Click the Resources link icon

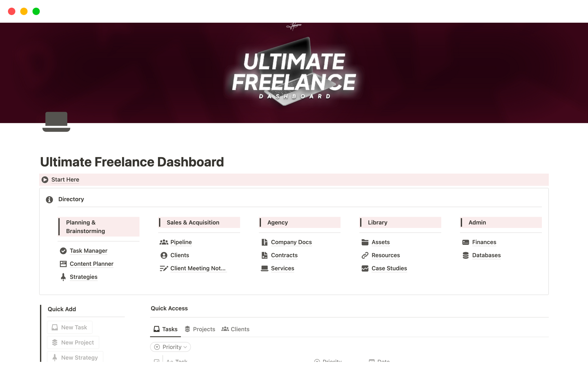click(365, 255)
